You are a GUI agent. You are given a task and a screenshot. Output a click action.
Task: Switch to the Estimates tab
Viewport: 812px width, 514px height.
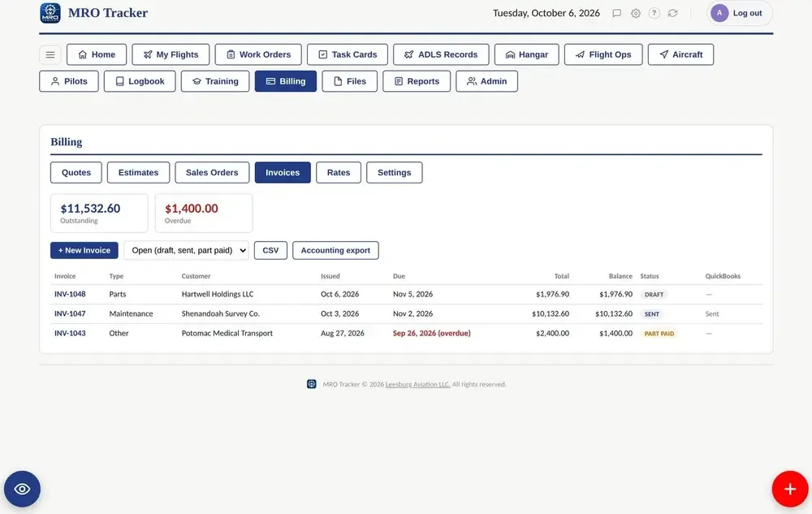[138, 172]
